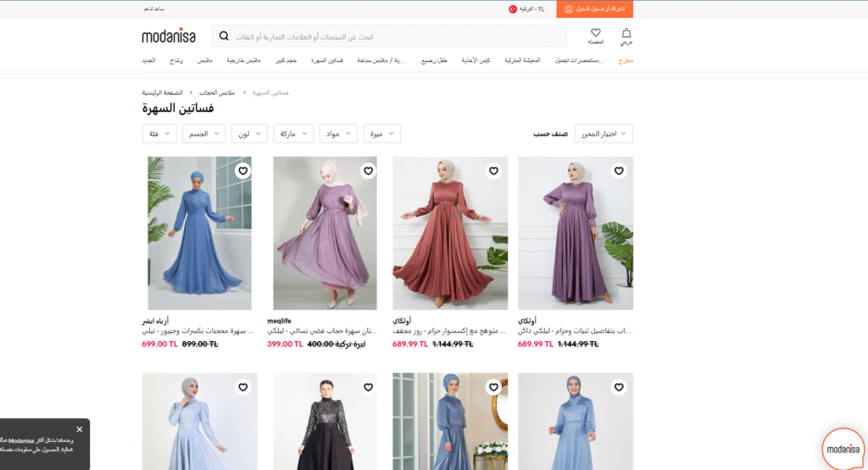Favorite the blue dress by أزياء ايشر

[242, 170]
